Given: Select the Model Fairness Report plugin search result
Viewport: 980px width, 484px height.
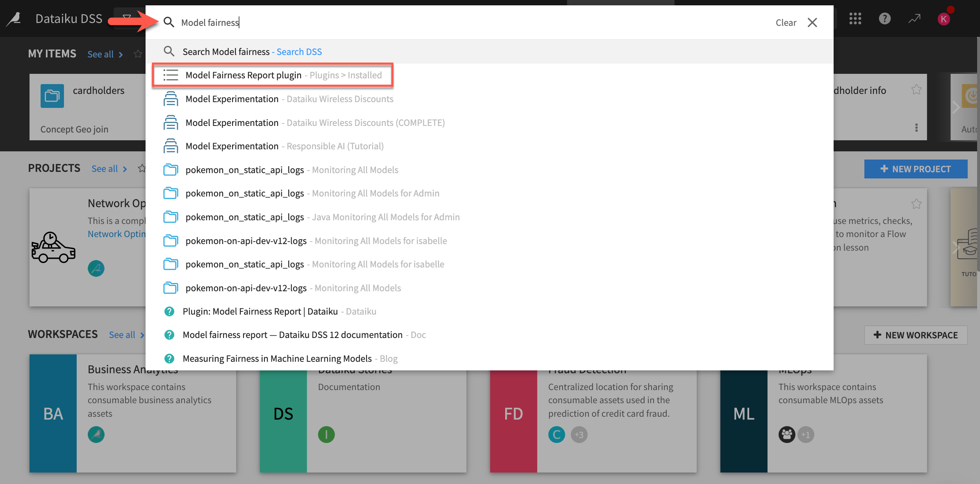Looking at the screenshot, I should [244, 75].
